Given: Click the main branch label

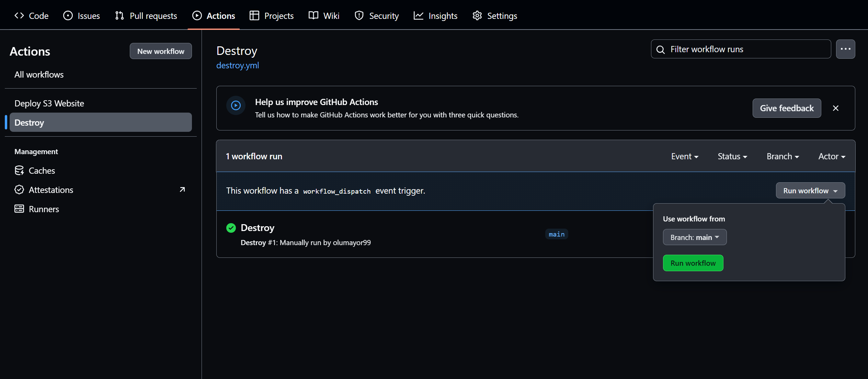Looking at the screenshot, I should tap(556, 234).
